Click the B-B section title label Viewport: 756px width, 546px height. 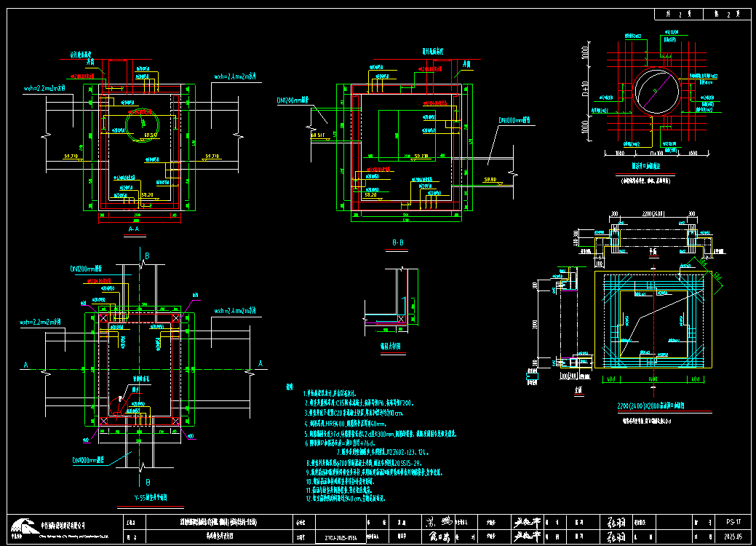point(398,242)
